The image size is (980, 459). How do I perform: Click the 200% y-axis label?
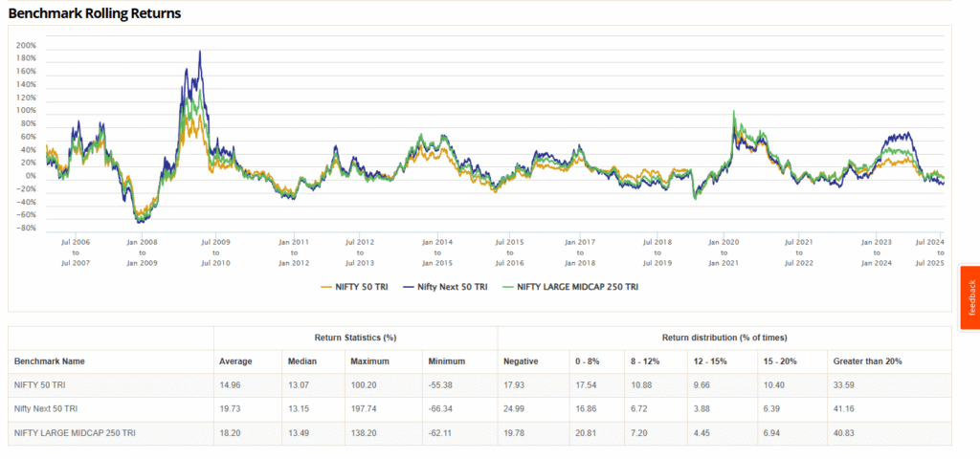[26, 46]
